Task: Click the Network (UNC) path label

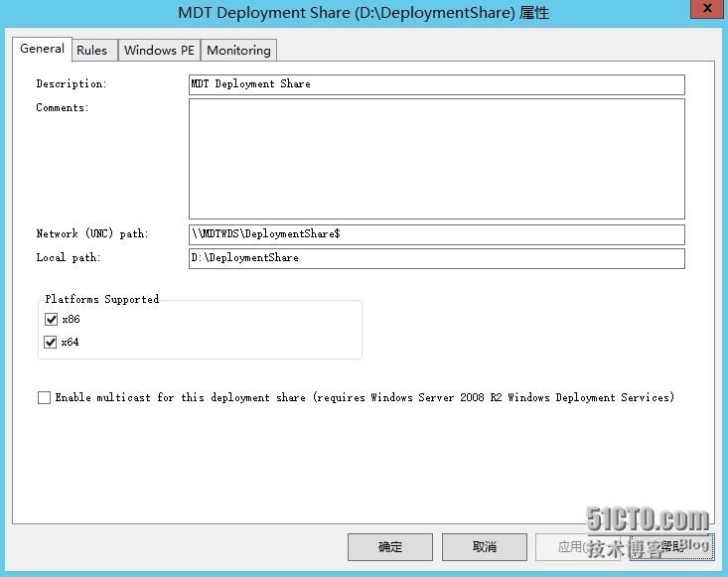Action: (92, 233)
